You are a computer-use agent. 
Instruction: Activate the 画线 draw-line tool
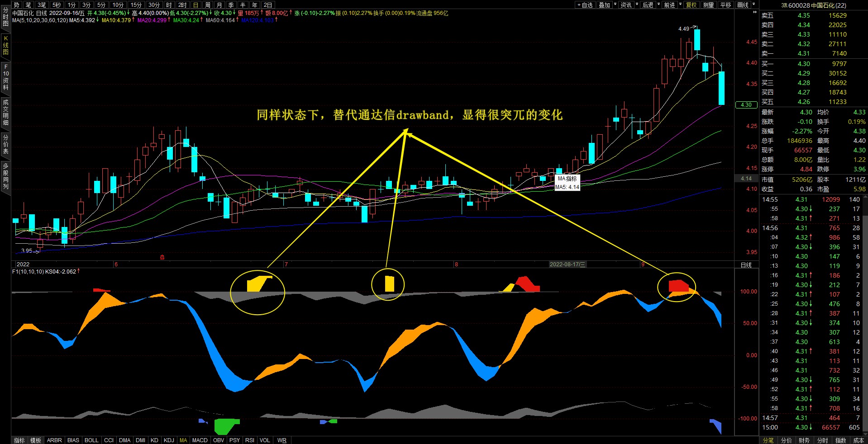[743, 5]
